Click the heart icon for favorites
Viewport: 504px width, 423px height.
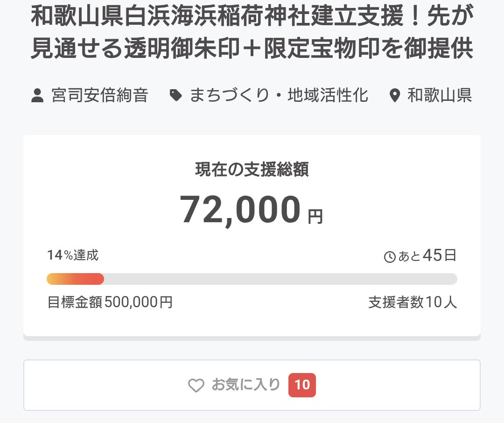(x=196, y=385)
